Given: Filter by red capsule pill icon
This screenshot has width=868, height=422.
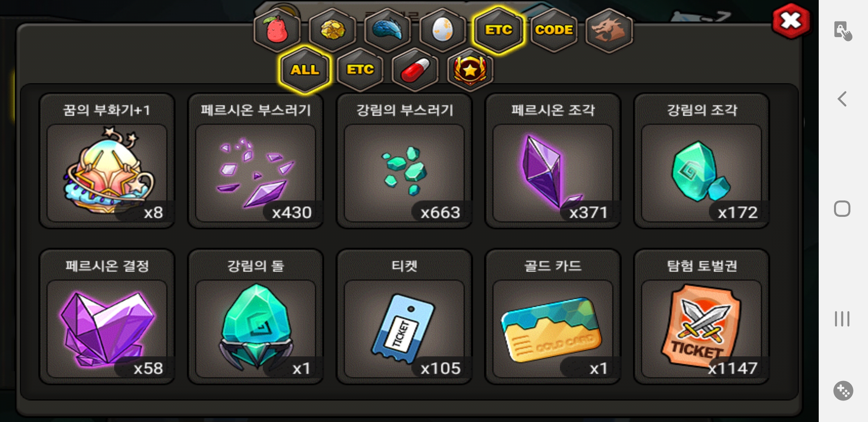Looking at the screenshot, I should (x=415, y=70).
